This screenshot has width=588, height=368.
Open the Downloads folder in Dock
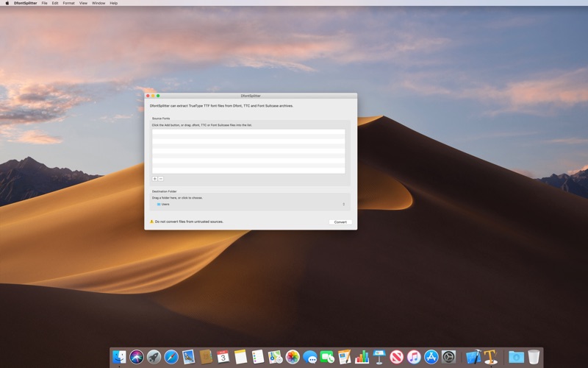pos(516,357)
